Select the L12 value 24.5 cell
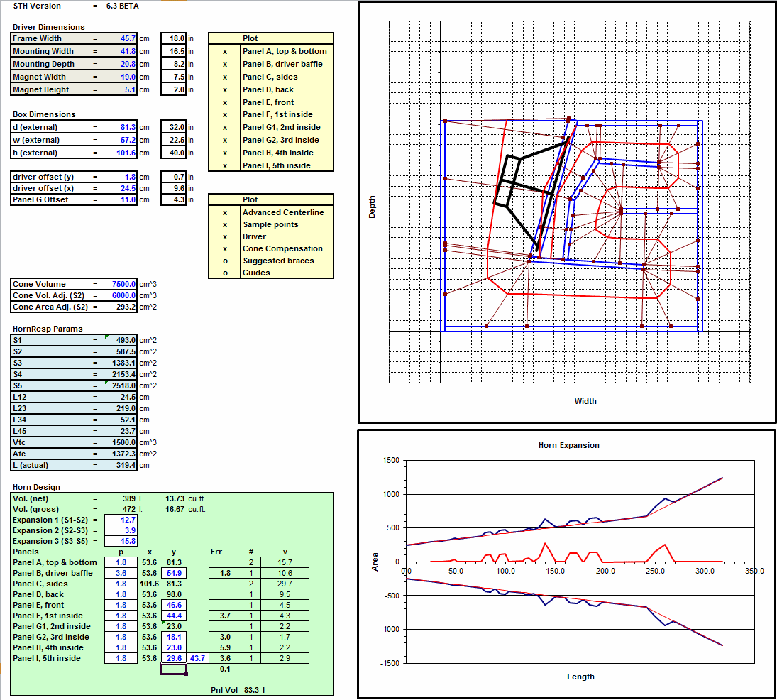This screenshot has width=777, height=700. tap(121, 397)
